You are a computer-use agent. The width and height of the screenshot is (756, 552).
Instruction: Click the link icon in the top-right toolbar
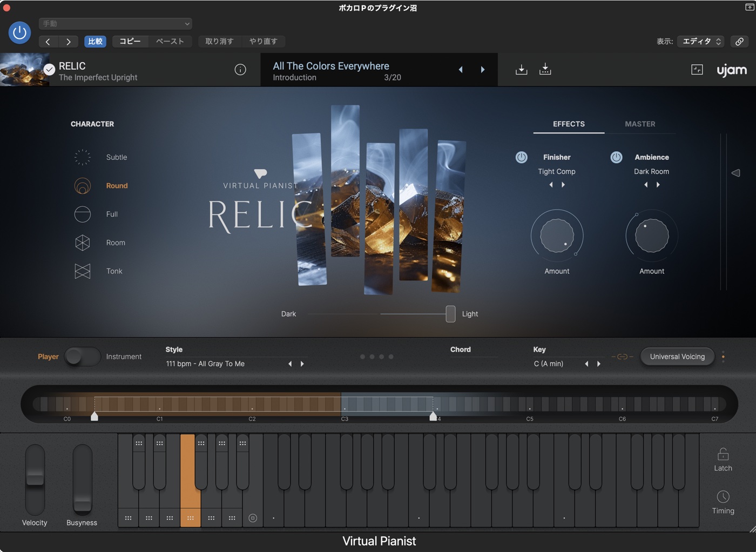[x=740, y=42]
